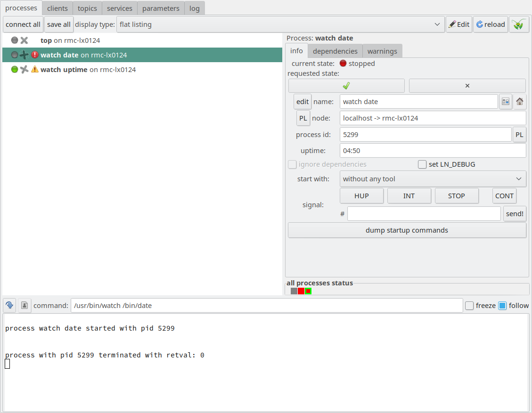
Task: Click the home icon next to name field
Action: click(519, 101)
